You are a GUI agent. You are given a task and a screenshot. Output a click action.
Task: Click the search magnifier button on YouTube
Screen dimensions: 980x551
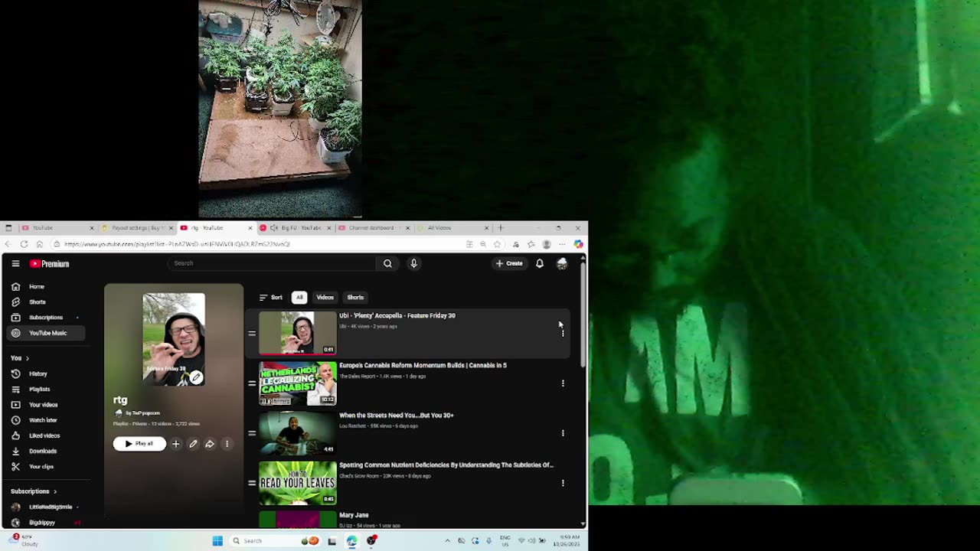(x=387, y=263)
